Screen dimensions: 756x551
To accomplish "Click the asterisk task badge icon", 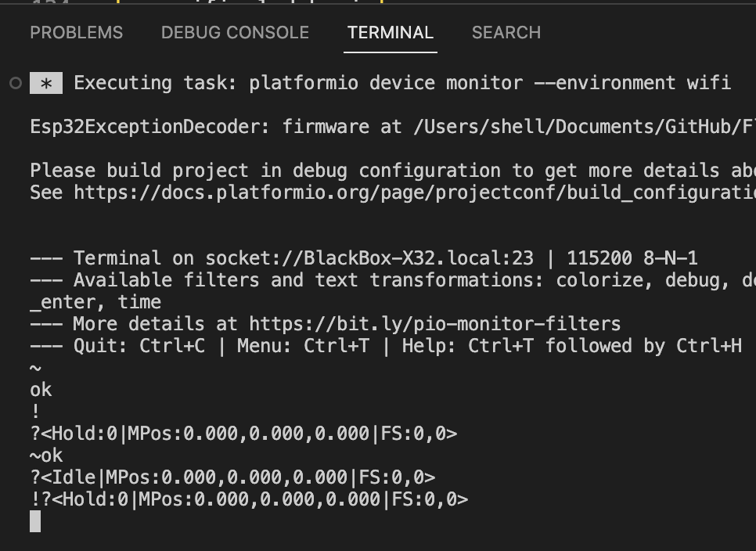I will [45, 82].
